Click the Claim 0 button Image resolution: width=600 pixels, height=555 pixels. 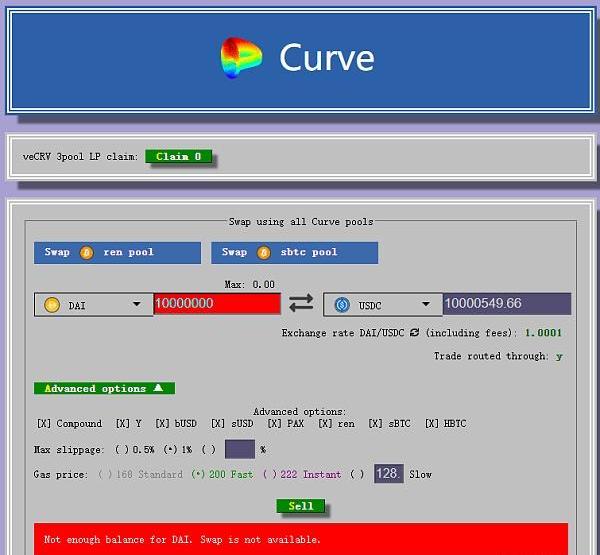[179, 157]
